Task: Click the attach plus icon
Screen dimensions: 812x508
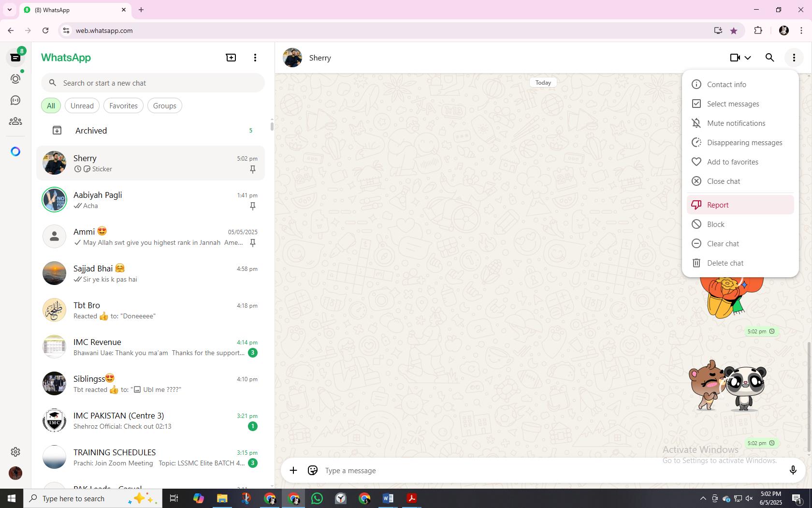Action: pos(293,471)
